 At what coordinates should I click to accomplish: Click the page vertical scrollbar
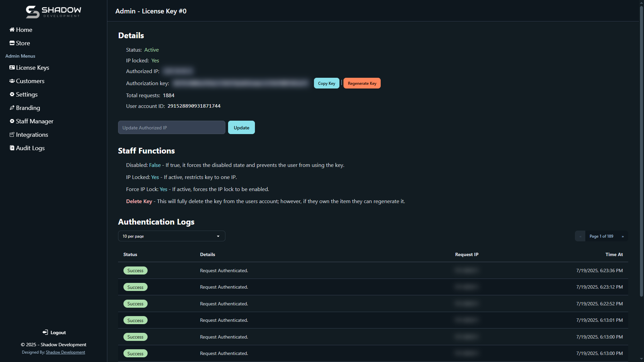[641, 151]
